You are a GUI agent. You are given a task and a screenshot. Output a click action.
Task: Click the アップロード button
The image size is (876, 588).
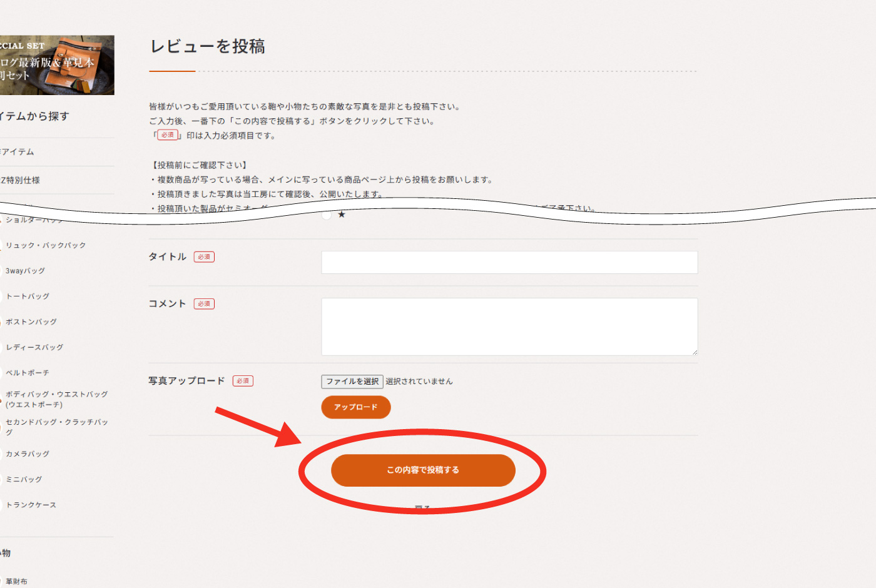point(355,407)
